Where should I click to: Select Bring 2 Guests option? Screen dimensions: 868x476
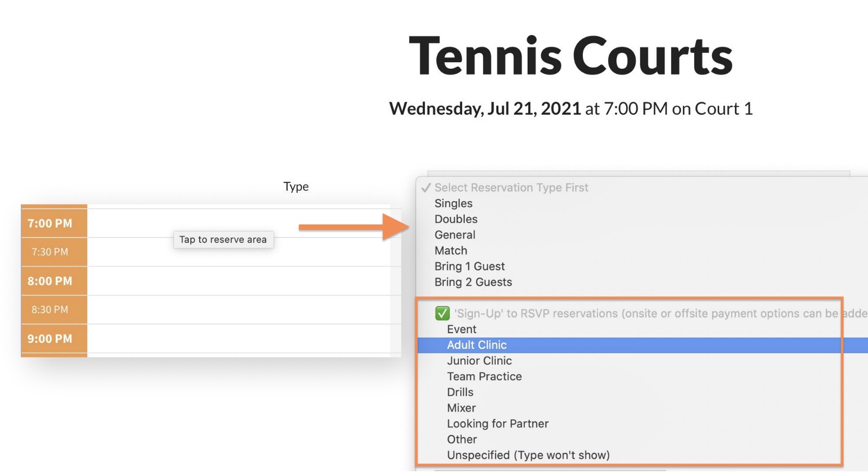[473, 282]
